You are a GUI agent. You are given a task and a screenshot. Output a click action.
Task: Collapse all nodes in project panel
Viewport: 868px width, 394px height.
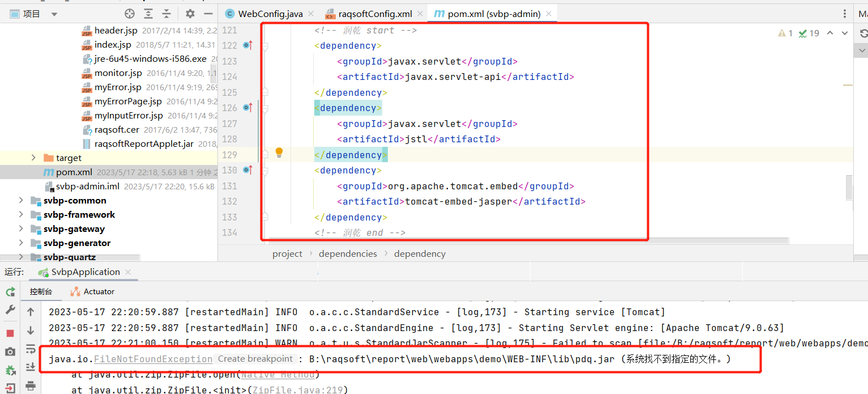click(166, 14)
